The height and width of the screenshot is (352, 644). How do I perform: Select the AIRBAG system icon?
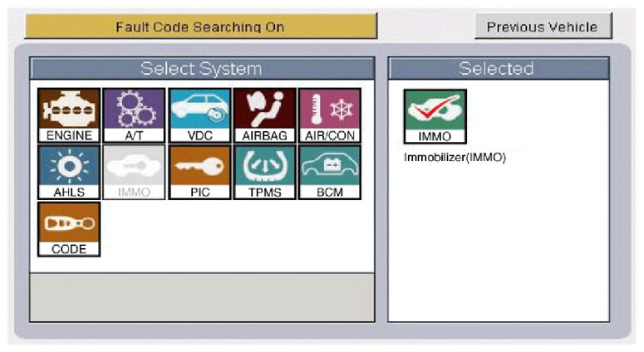(x=264, y=115)
